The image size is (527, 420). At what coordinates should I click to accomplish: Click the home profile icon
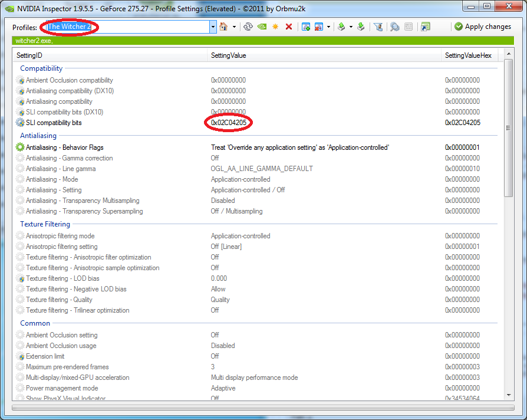coord(223,27)
